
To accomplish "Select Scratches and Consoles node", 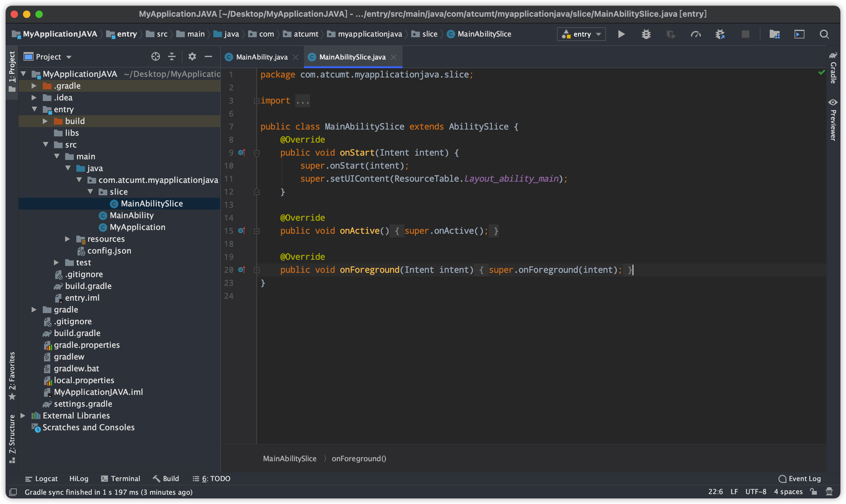I will point(88,427).
